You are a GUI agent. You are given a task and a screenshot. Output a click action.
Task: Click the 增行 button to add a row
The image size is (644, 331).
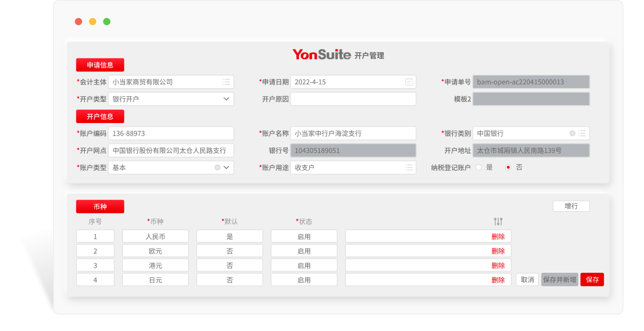[571, 206]
